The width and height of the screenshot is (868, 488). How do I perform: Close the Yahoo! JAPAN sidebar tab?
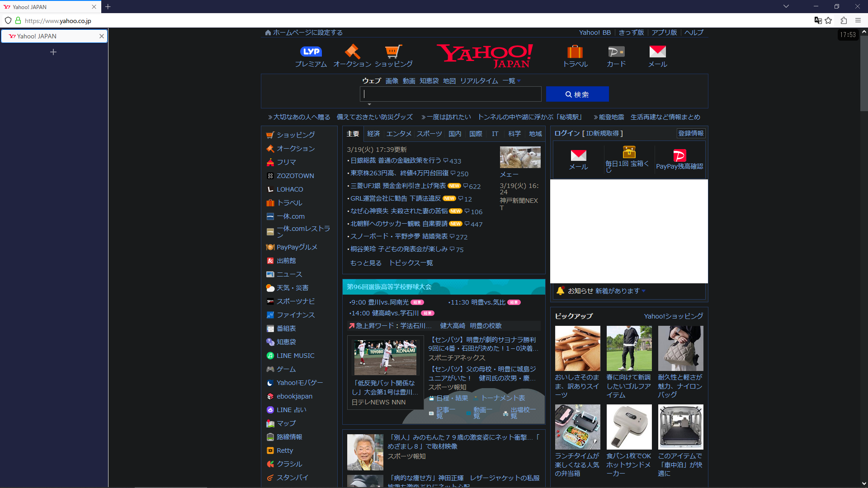[101, 36]
